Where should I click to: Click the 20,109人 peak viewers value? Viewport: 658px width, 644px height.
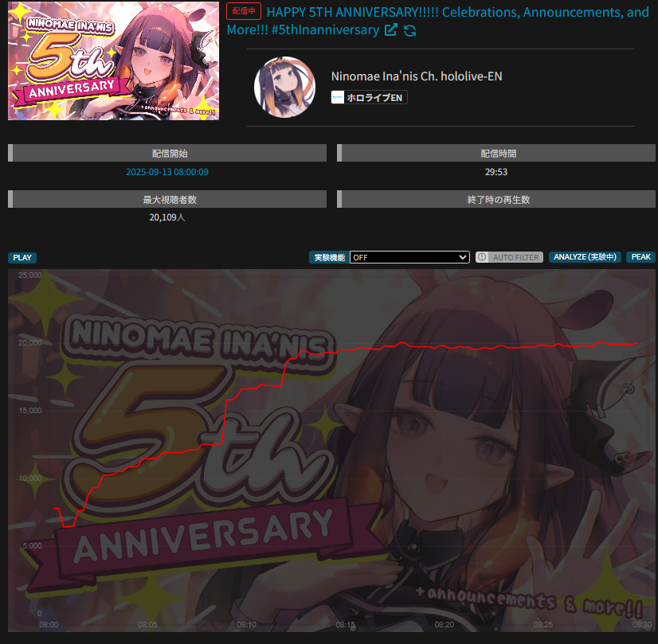[167, 217]
